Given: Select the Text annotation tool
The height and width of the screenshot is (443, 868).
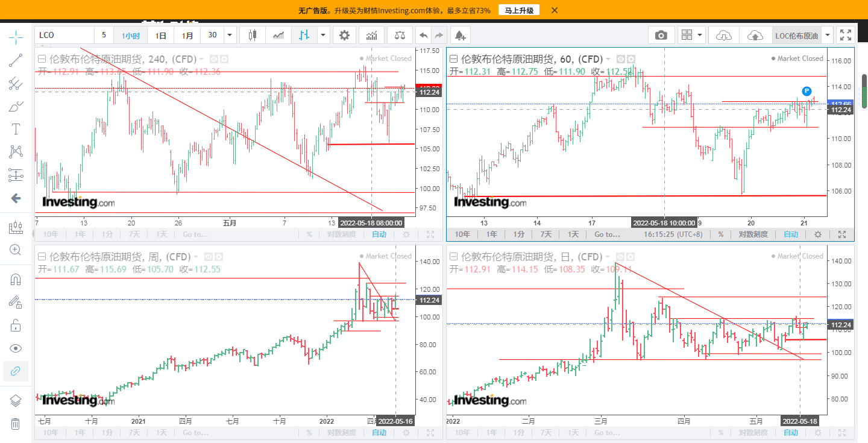Looking at the screenshot, I should tap(16, 129).
